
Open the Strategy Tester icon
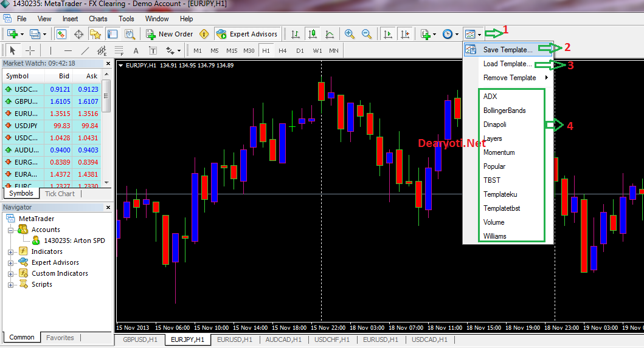[x=130, y=34]
